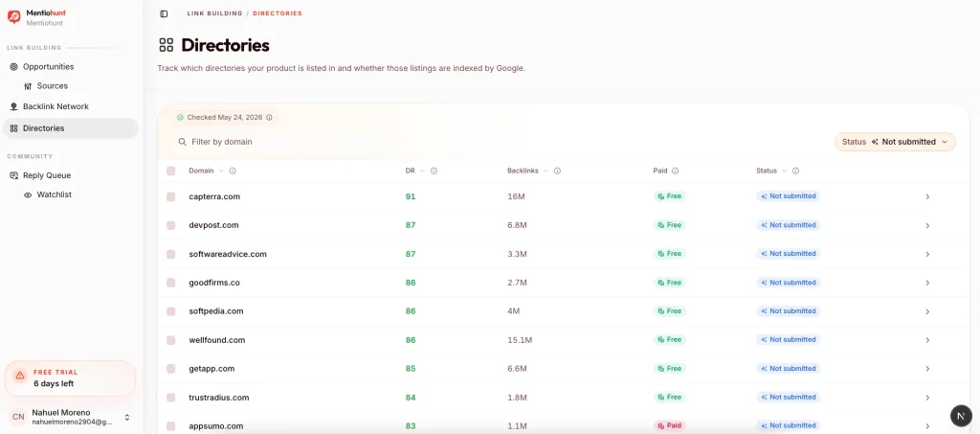Image resolution: width=980 pixels, height=434 pixels.
Task: Click the capterra.com Not submitted status badge
Action: click(x=789, y=196)
